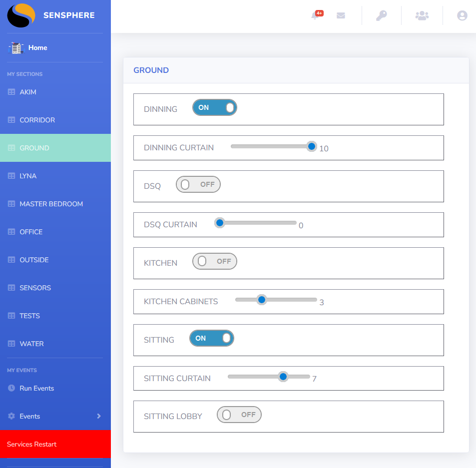476x468 pixels.
Task: Click the user profile avatar icon
Action: [462, 15]
